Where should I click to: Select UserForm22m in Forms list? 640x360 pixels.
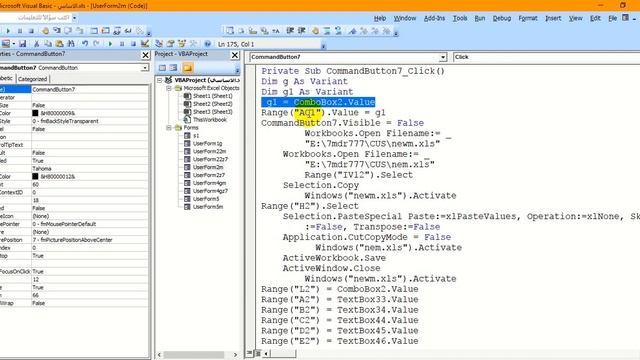(209, 151)
